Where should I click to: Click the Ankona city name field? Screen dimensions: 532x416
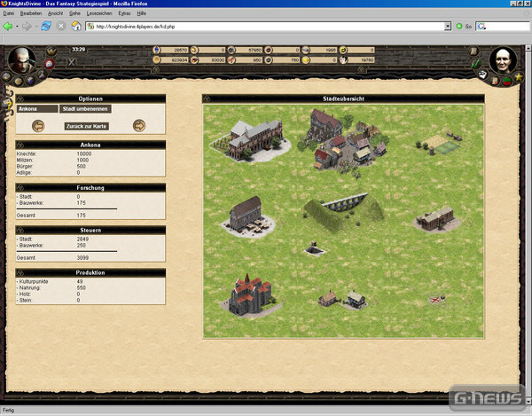click(35, 109)
